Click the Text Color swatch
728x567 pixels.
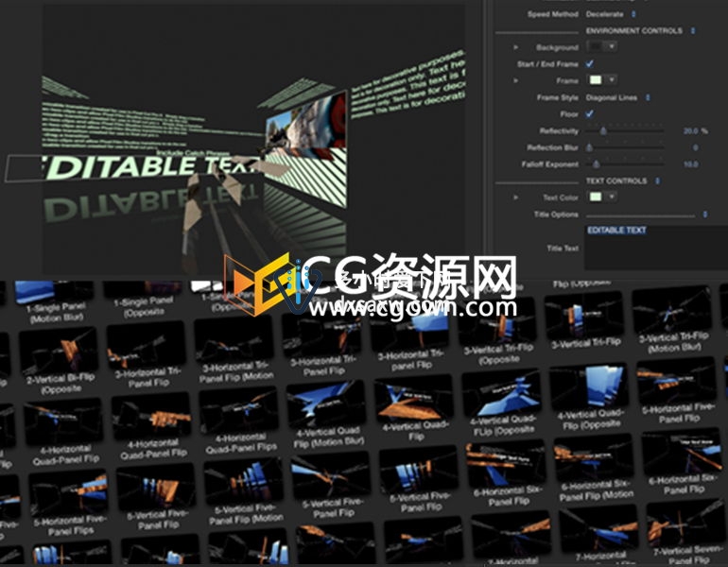[x=596, y=197]
